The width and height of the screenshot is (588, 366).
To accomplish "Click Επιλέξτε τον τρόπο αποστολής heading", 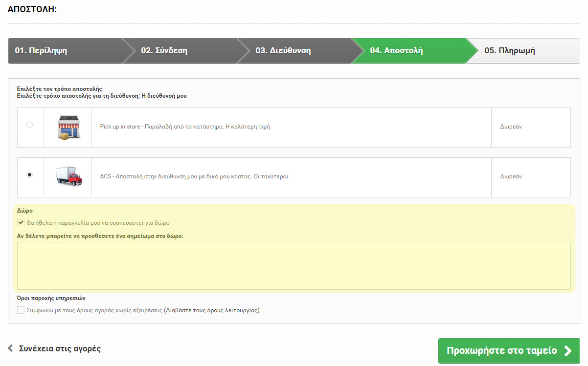I will pos(59,89).
